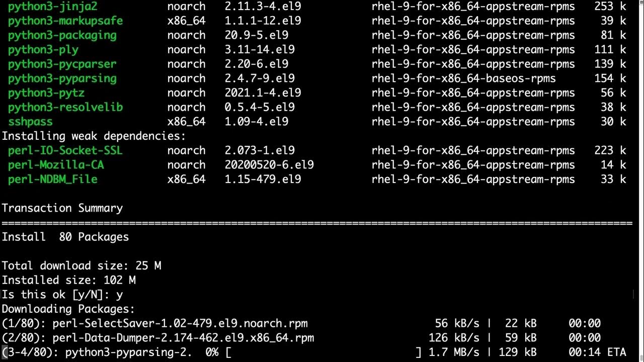Click the Install 80 Packages line

[x=65, y=237]
